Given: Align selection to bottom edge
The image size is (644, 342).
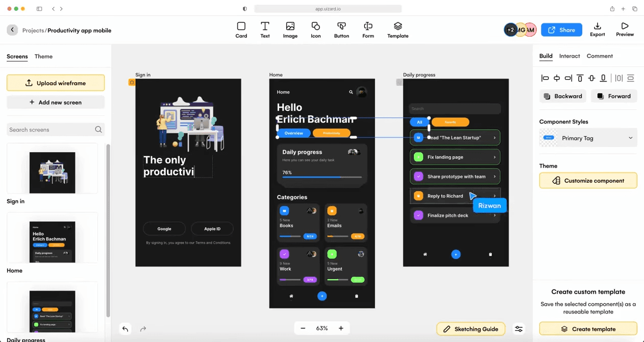Looking at the screenshot, I should 604,78.
